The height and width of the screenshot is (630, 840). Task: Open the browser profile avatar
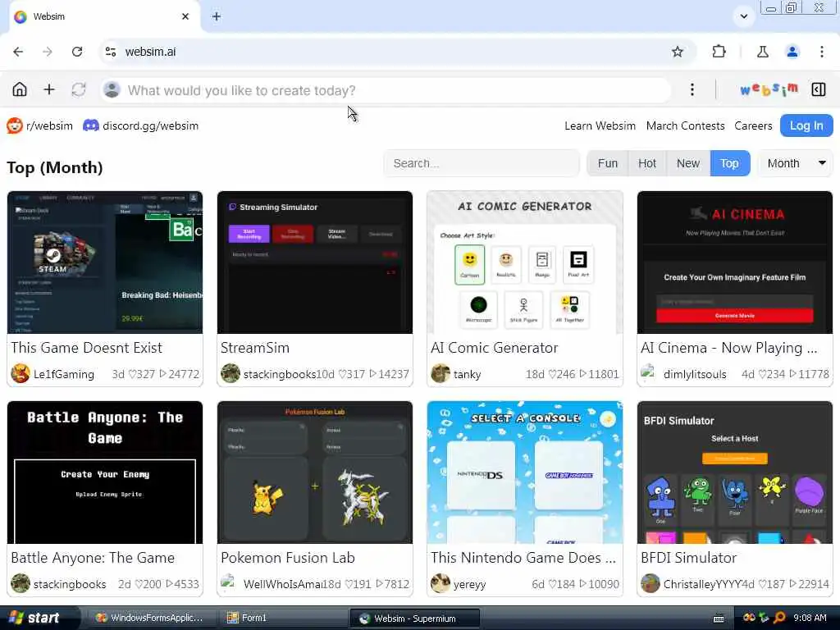pyautogui.click(x=792, y=52)
